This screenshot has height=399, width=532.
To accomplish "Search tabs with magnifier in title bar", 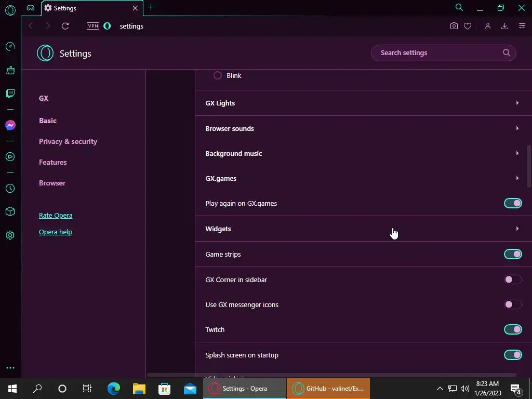I will point(459,7).
